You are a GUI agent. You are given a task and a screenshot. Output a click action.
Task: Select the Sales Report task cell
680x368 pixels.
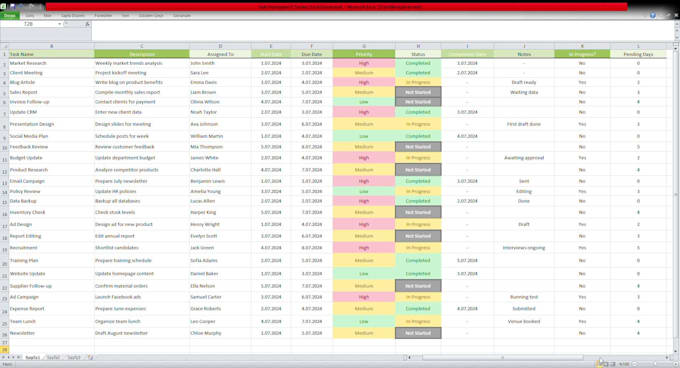click(52, 92)
